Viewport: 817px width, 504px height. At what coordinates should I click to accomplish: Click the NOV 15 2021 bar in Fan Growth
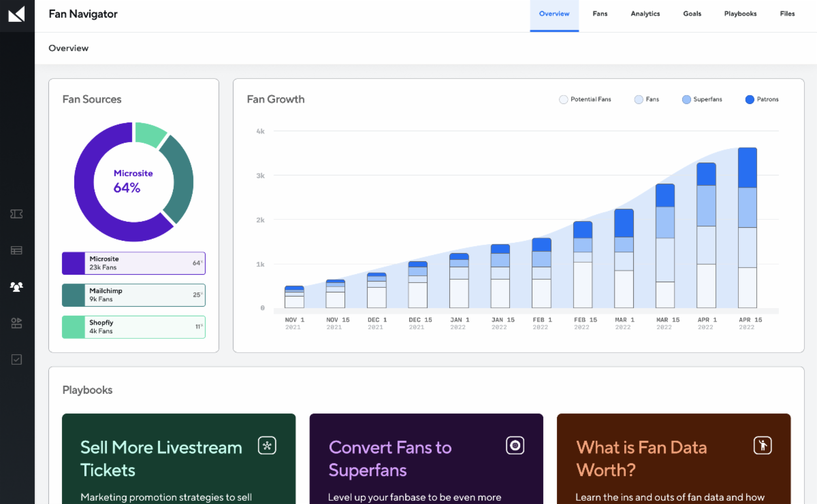point(336,294)
